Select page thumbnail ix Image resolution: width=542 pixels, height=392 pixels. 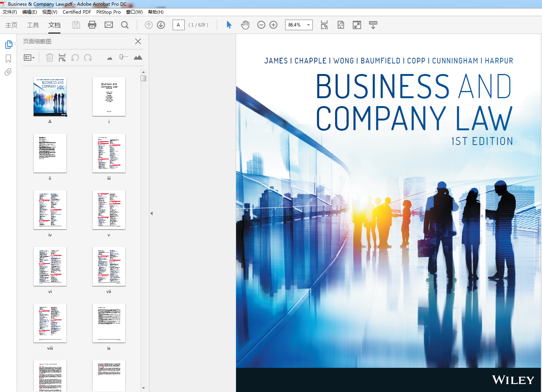(109, 323)
